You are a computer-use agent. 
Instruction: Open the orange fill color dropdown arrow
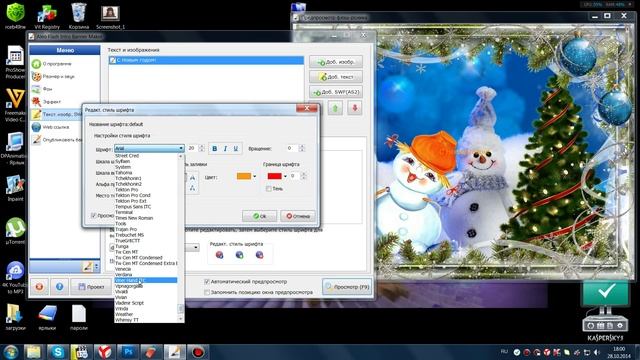(x=255, y=176)
